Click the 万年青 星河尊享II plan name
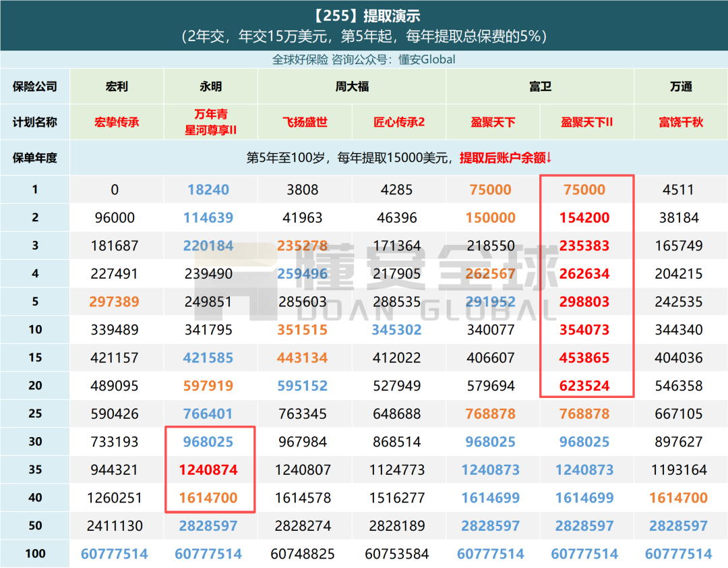The image size is (728, 568). 210,122
